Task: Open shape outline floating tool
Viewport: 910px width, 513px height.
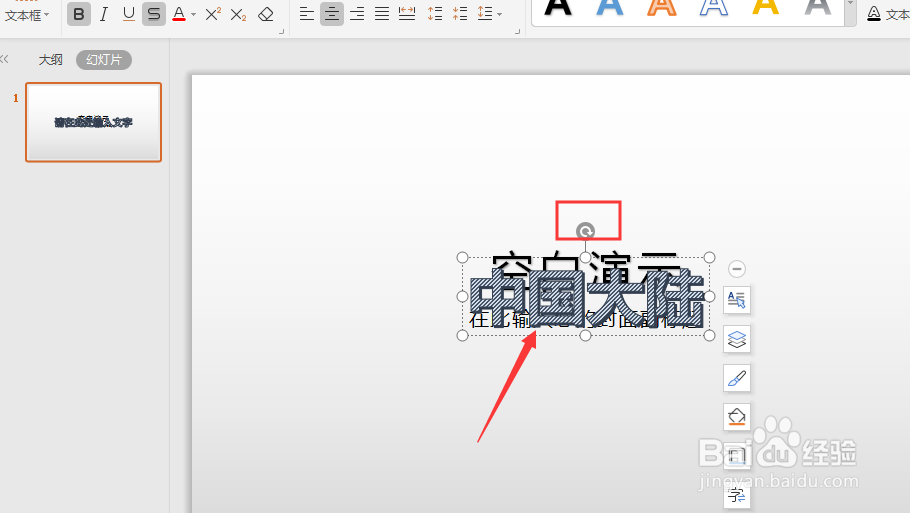Action: tap(736, 456)
